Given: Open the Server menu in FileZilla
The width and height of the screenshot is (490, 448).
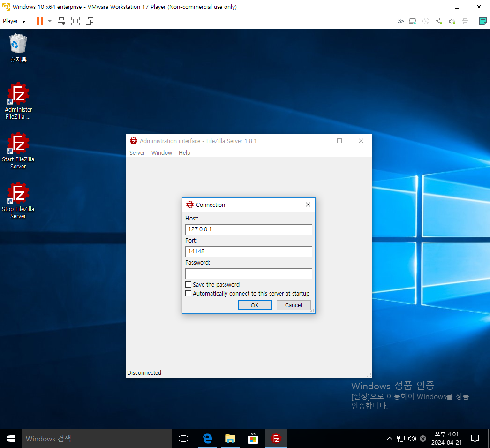Looking at the screenshot, I should (x=137, y=152).
